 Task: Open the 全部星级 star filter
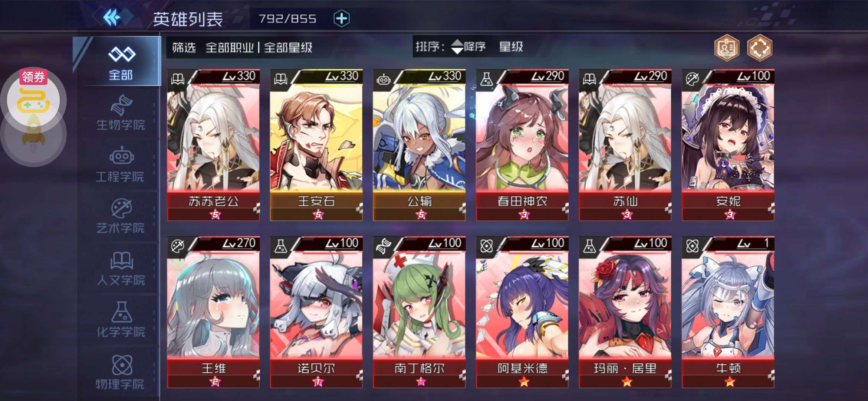(x=288, y=48)
